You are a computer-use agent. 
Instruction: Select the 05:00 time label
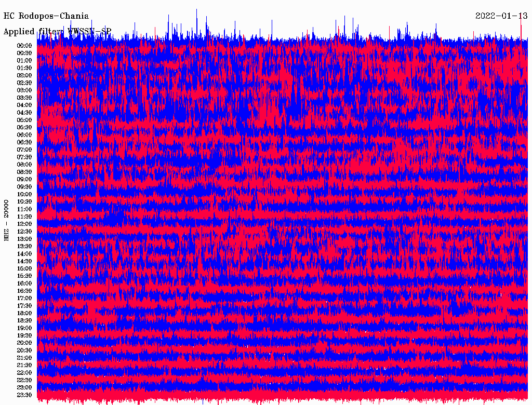24,120
